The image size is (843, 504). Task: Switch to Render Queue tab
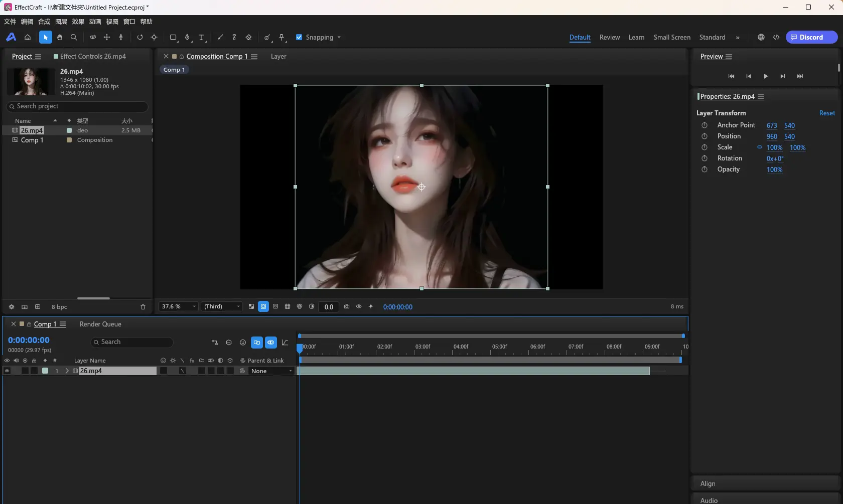click(100, 324)
